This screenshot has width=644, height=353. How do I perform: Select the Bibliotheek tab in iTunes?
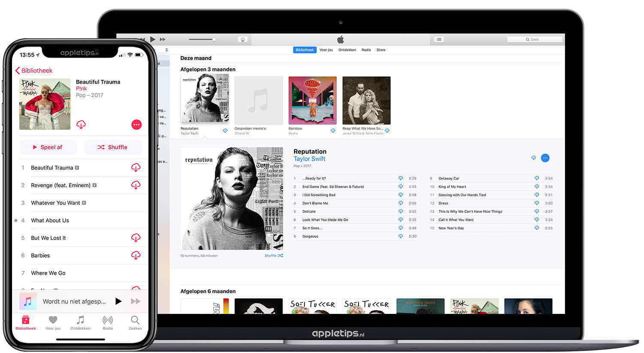click(305, 50)
